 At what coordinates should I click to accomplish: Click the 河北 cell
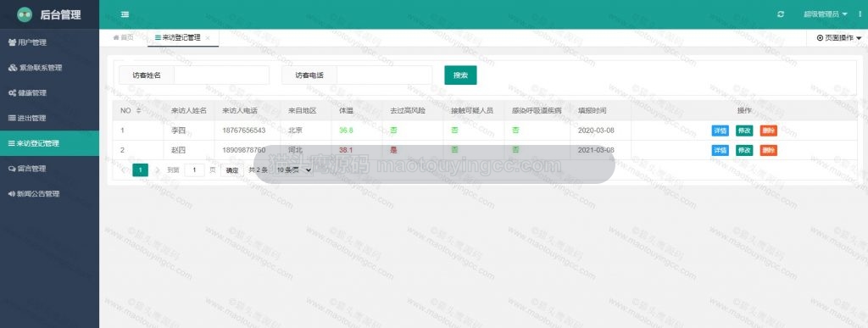(x=295, y=151)
